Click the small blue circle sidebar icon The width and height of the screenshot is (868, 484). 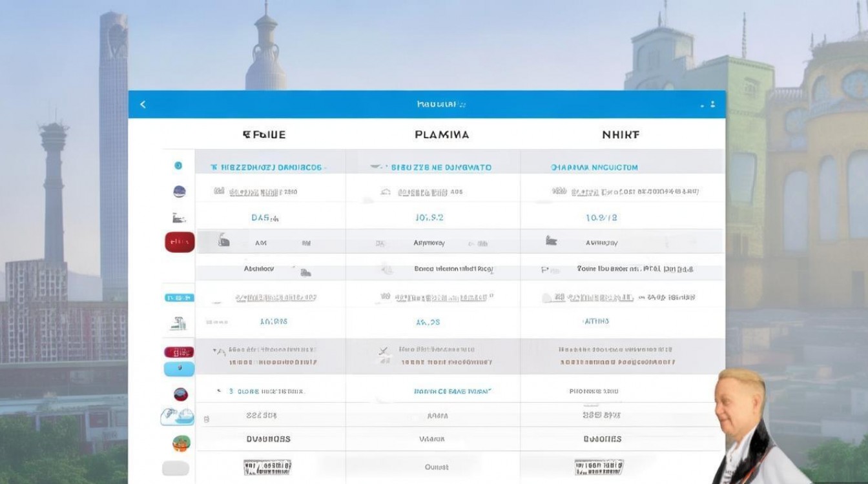click(178, 166)
